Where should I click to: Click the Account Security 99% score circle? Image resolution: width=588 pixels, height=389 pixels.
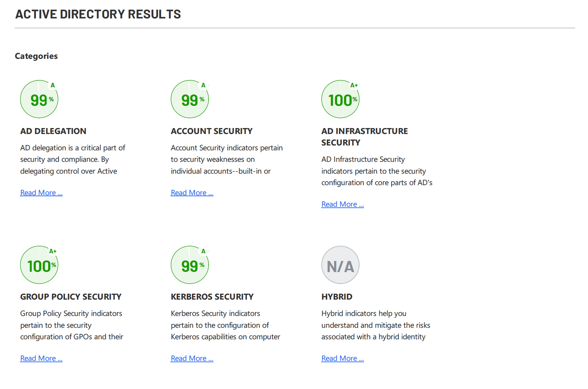point(190,100)
